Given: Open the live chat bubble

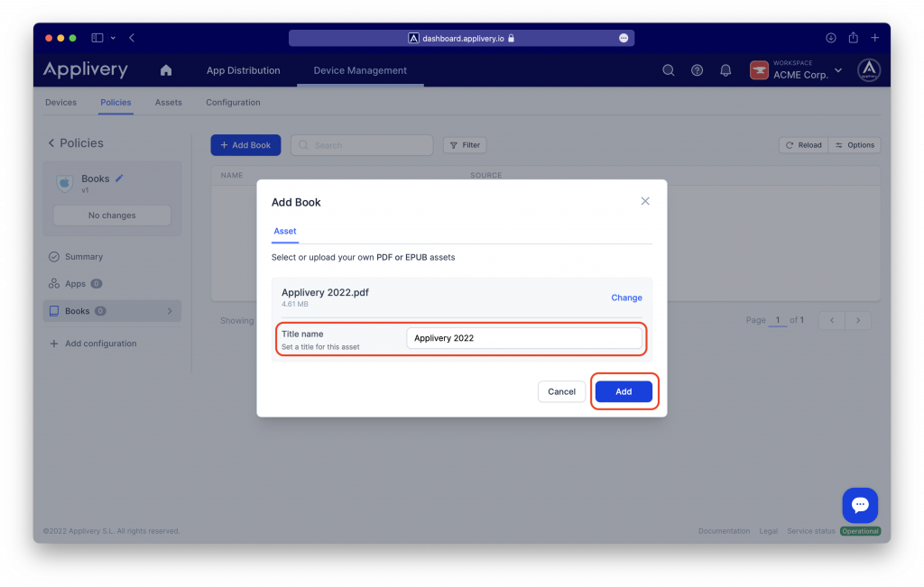Looking at the screenshot, I should [860, 505].
